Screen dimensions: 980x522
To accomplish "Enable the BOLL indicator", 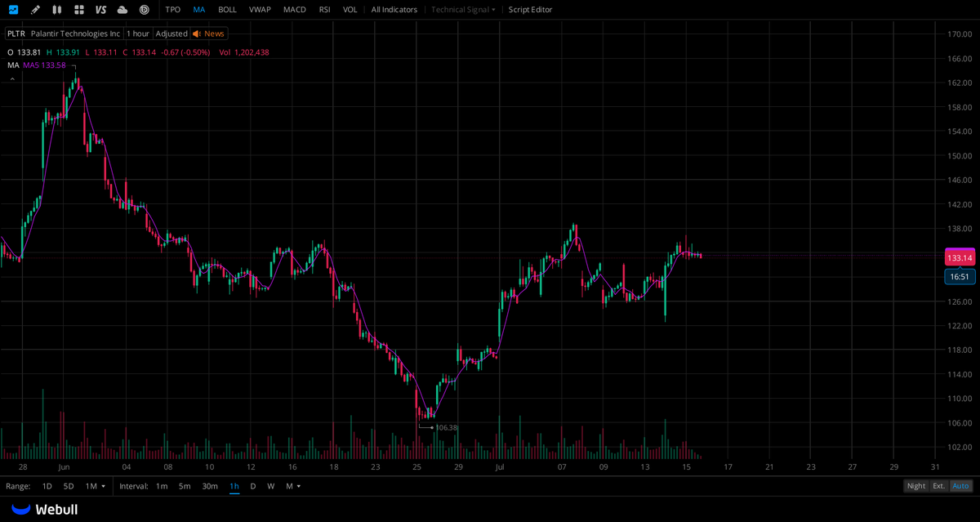I will (227, 10).
